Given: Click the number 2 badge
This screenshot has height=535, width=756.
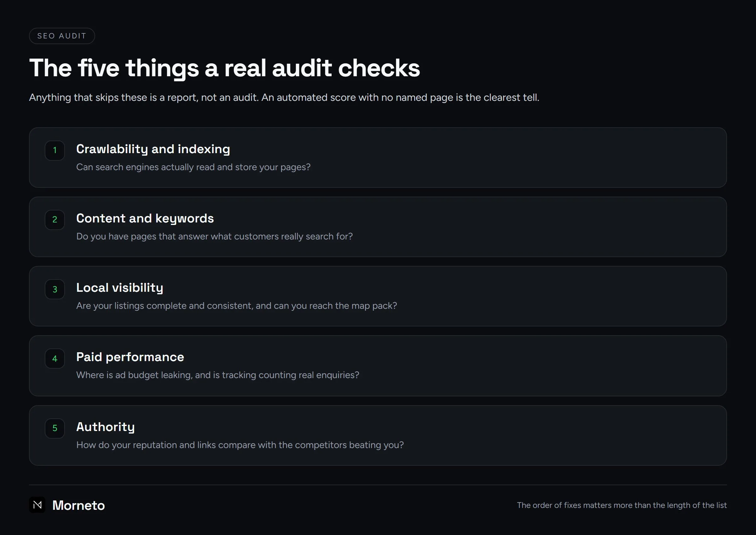Looking at the screenshot, I should (55, 220).
